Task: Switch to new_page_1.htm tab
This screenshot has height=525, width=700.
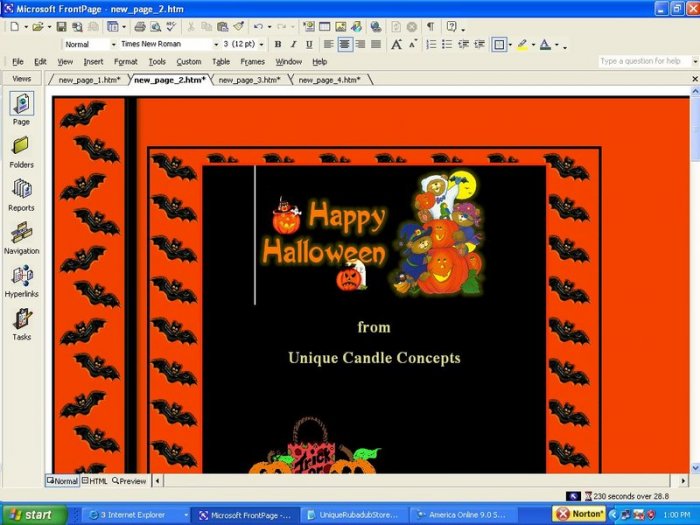Action: coord(89,80)
